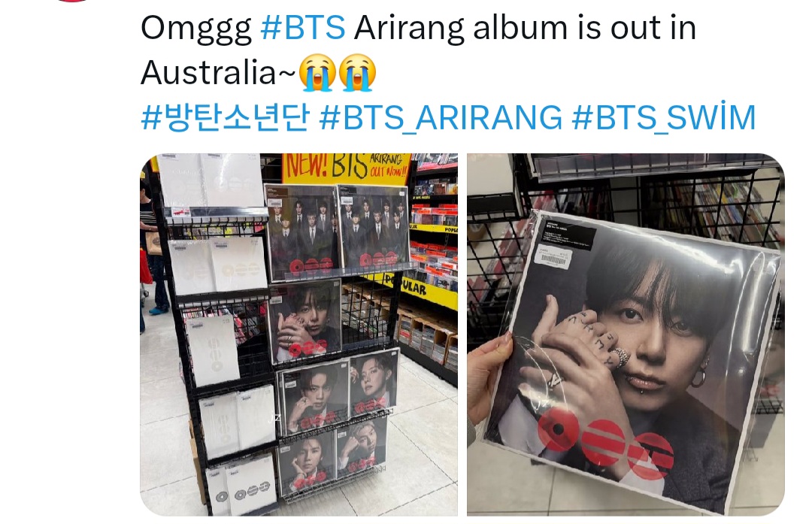812x524 pixels.
Task: Open the right photo of the hand-held album
Action: pyautogui.click(x=626, y=335)
